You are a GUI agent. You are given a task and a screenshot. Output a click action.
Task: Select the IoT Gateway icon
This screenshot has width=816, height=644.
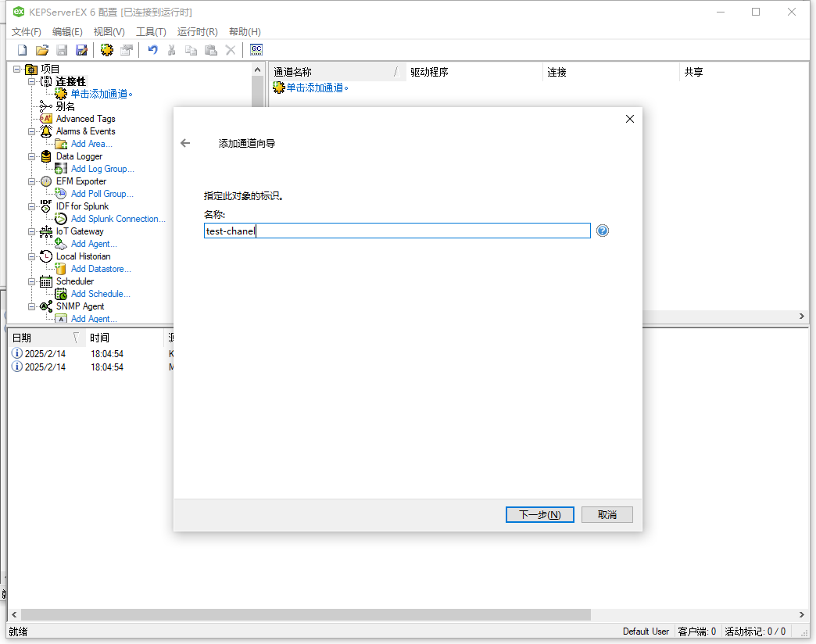point(46,231)
